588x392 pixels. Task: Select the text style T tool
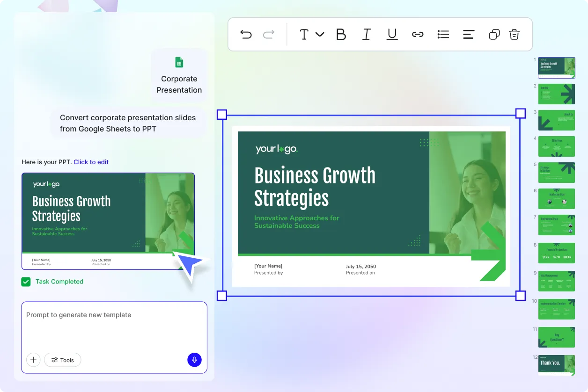(x=304, y=34)
